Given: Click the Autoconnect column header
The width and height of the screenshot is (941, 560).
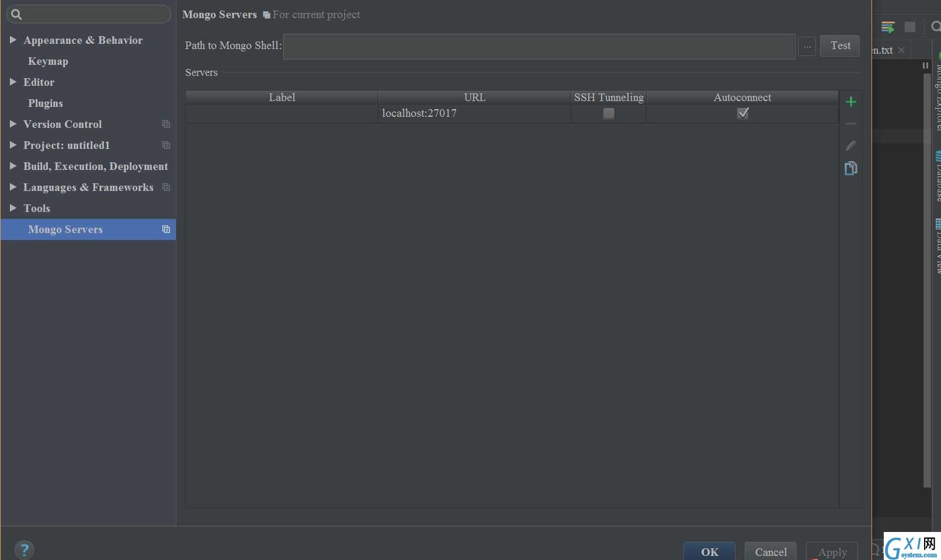Looking at the screenshot, I should click(x=742, y=98).
